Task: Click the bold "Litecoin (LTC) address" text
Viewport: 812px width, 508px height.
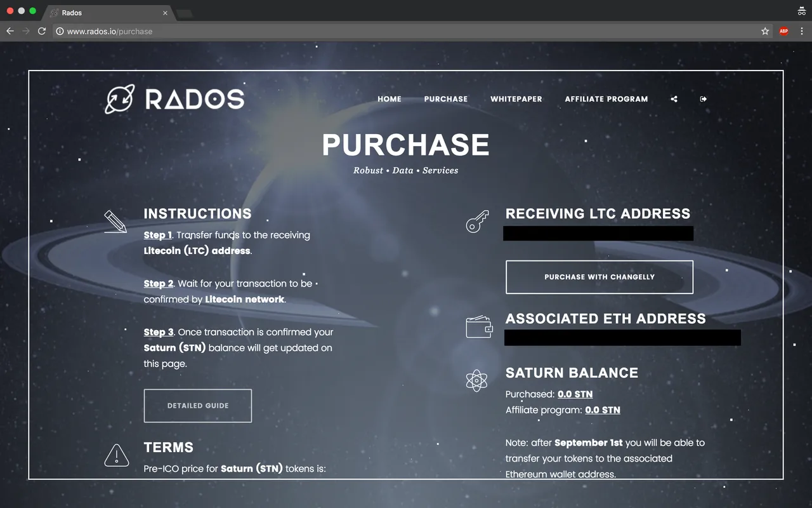Action: coord(197,251)
